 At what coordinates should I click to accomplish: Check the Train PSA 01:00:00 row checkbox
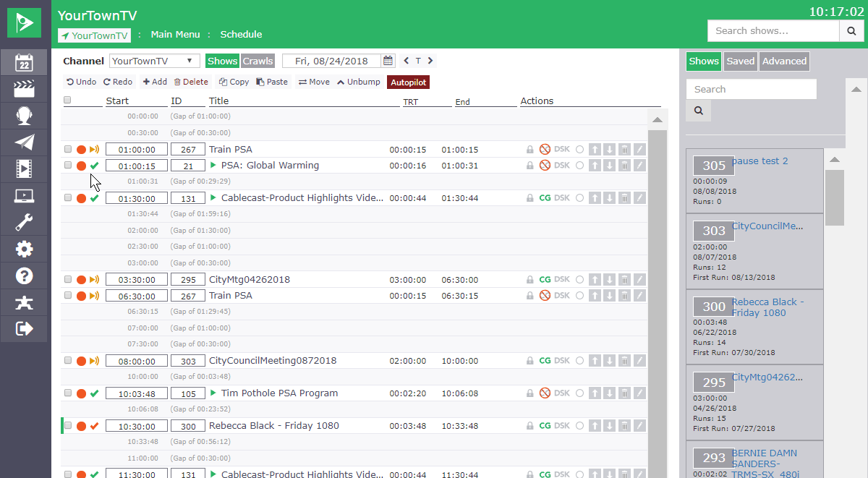pos(68,149)
